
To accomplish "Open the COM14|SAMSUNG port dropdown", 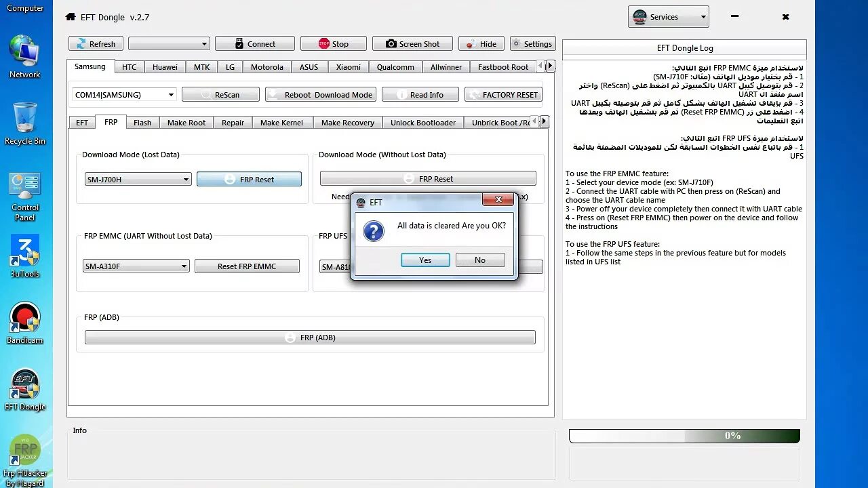I will 124,95.
